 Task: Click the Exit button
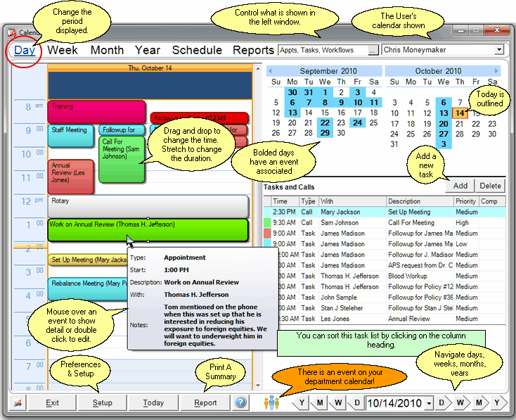click(x=52, y=402)
